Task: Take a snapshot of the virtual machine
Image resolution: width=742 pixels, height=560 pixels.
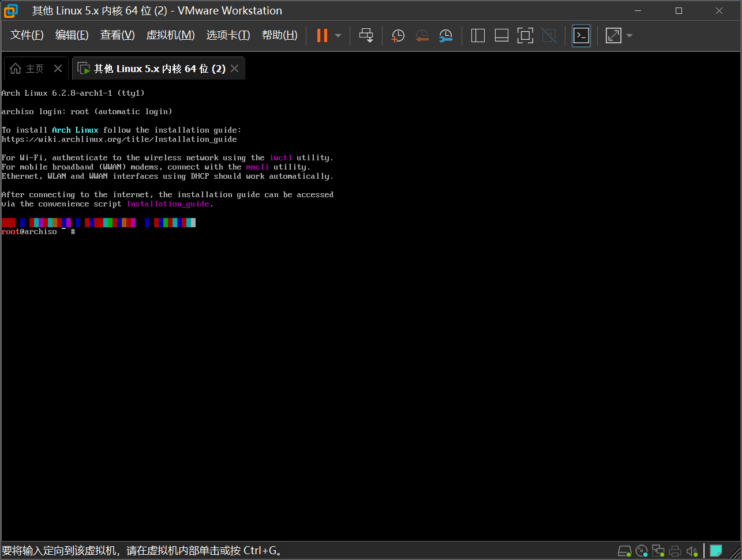Action: tap(398, 36)
